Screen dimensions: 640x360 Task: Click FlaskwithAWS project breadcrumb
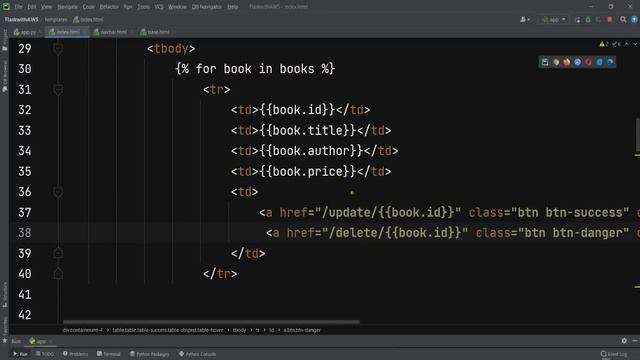tap(22, 20)
